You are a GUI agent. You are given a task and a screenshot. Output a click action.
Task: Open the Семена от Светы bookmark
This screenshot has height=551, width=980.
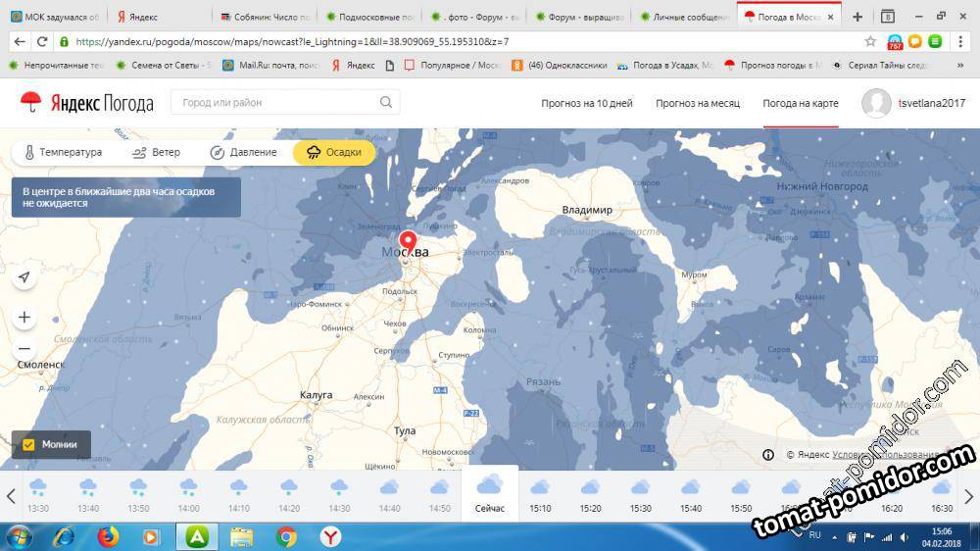pos(162,65)
